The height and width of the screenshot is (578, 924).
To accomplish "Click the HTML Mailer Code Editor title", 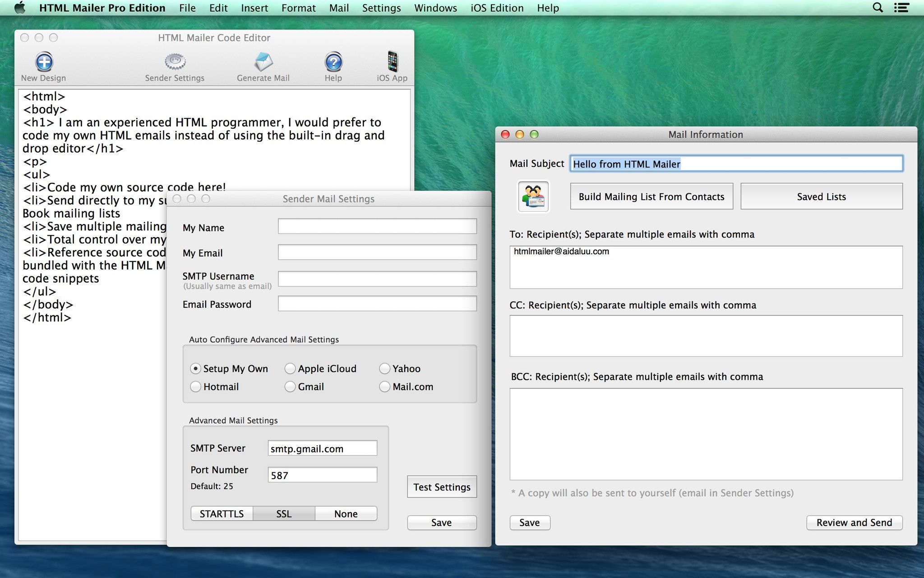I will pyautogui.click(x=214, y=38).
